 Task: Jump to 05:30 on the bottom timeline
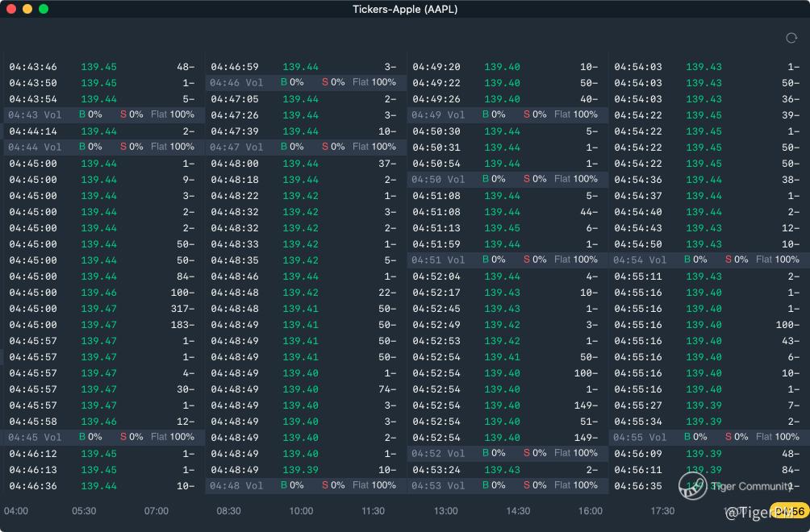point(84,511)
